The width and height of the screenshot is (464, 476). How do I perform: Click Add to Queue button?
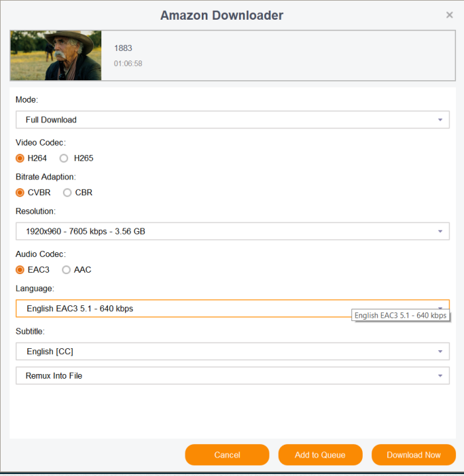tap(320, 455)
